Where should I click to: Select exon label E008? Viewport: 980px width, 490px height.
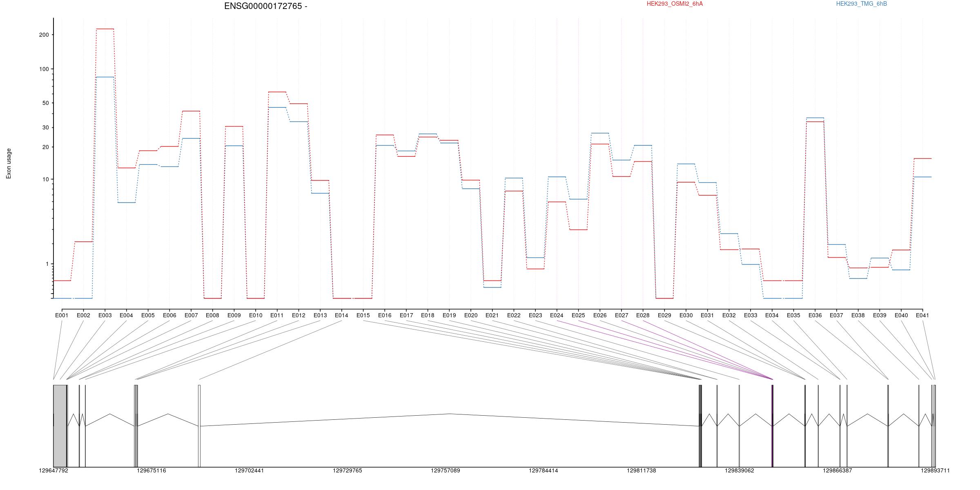coord(212,315)
